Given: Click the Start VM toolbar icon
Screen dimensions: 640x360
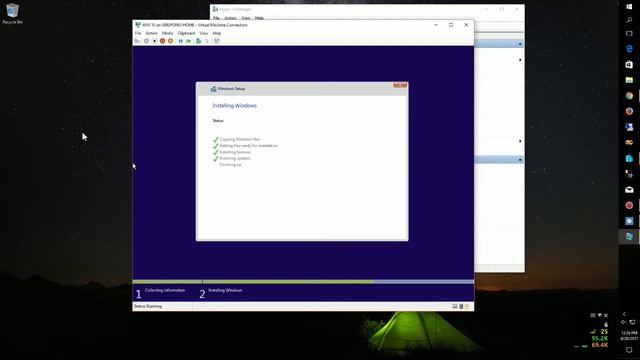Looking at the screenshot, I should click(147, 41).
